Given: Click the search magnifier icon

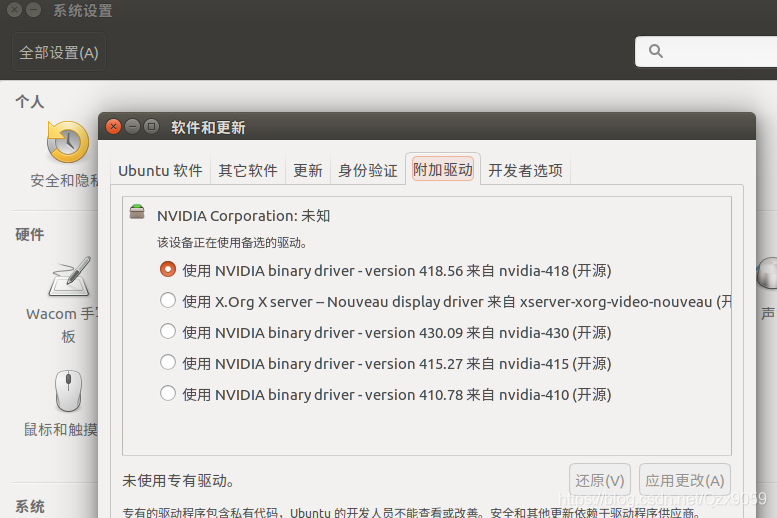Looking at the screenshot, I should click(656, 51).
